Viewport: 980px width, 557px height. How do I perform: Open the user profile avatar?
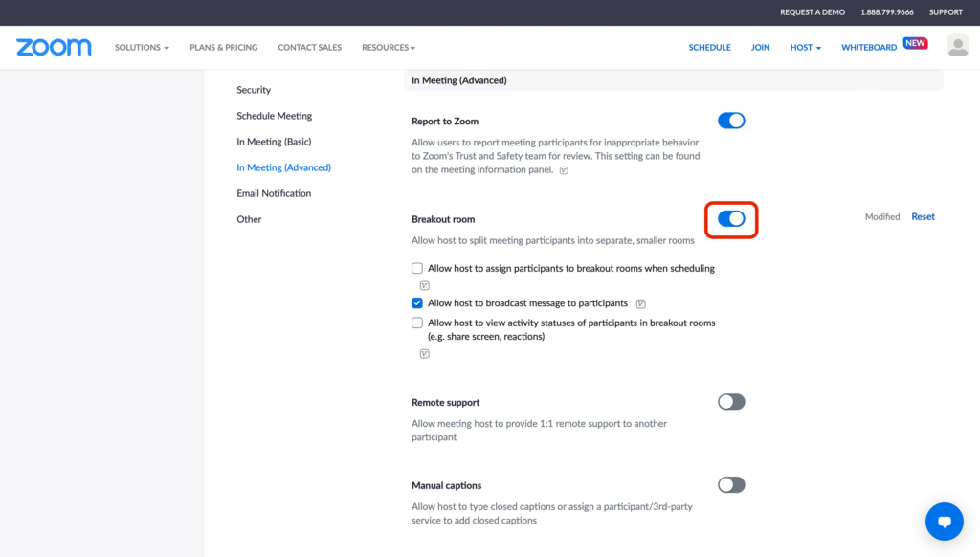coord(957,46)
